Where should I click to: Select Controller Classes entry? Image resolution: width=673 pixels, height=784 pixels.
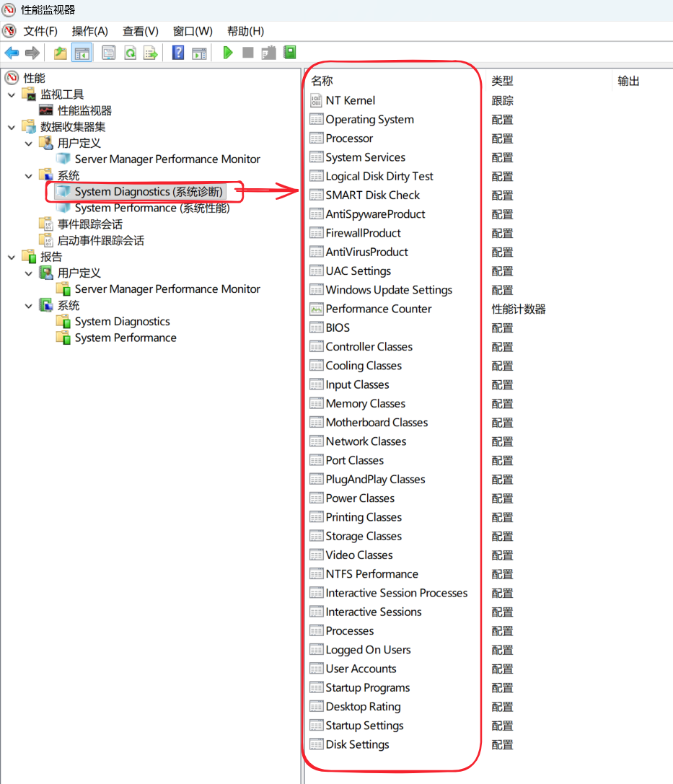coord(369,347)
